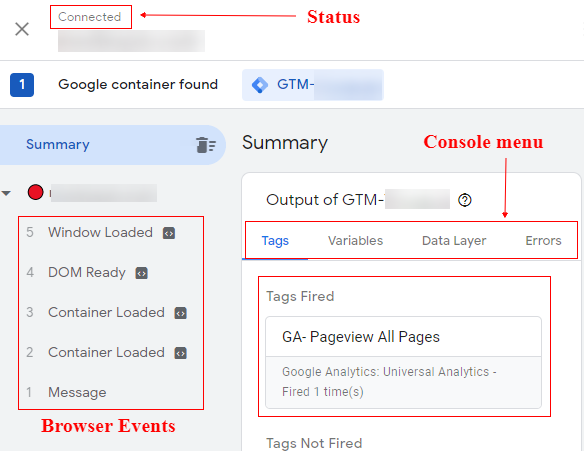
Task: Open the GA- Pageview All Pages tag
Action: point(403,337)
